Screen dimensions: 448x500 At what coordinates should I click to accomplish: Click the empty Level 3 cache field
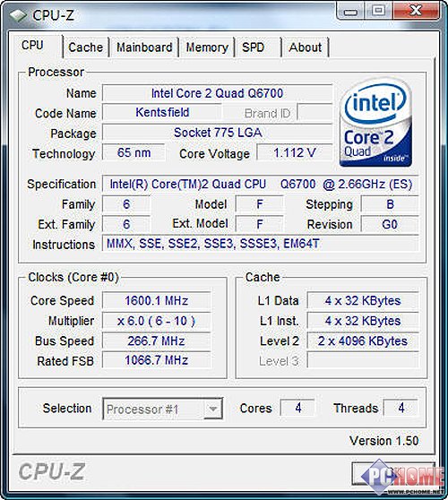[x=363, y=360]
